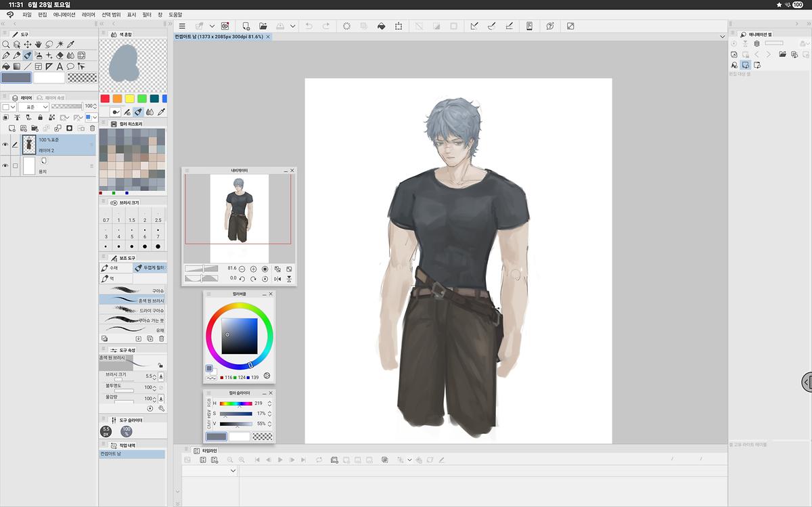Choose the 유채 brush
Image resolution: width=812 pixels, height=507 pixels.
click(x=133, y=330)
